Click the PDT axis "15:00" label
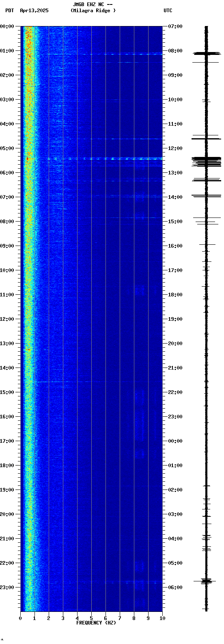The width and height of the screenshot is (224, 644). coord(7,392)
